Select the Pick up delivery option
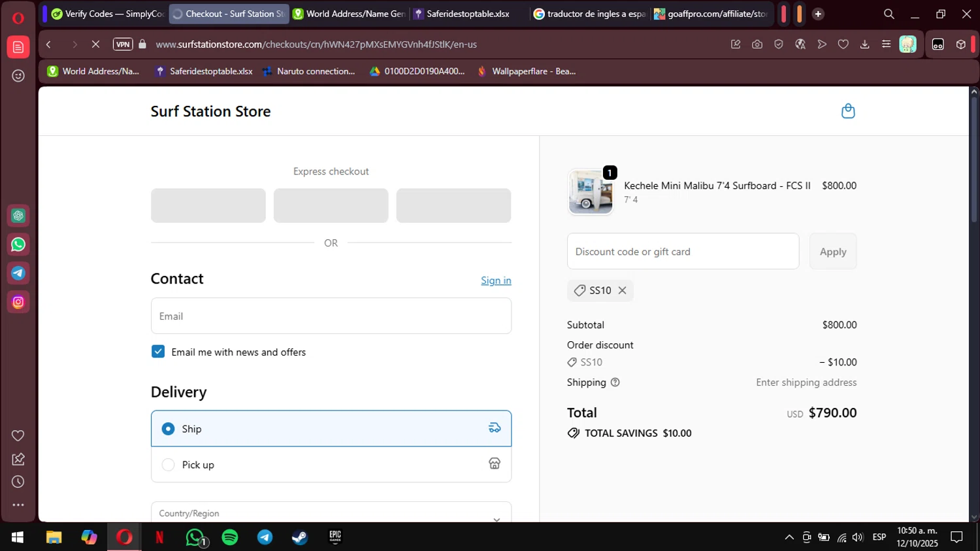This screenshot has height=551, width=980. click(x=331, y=465)
